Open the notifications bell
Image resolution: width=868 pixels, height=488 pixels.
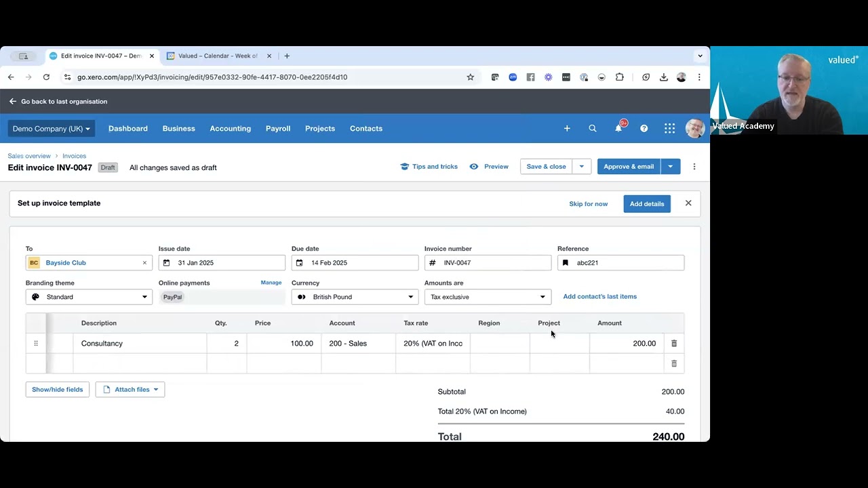click(x=618, y=128)
